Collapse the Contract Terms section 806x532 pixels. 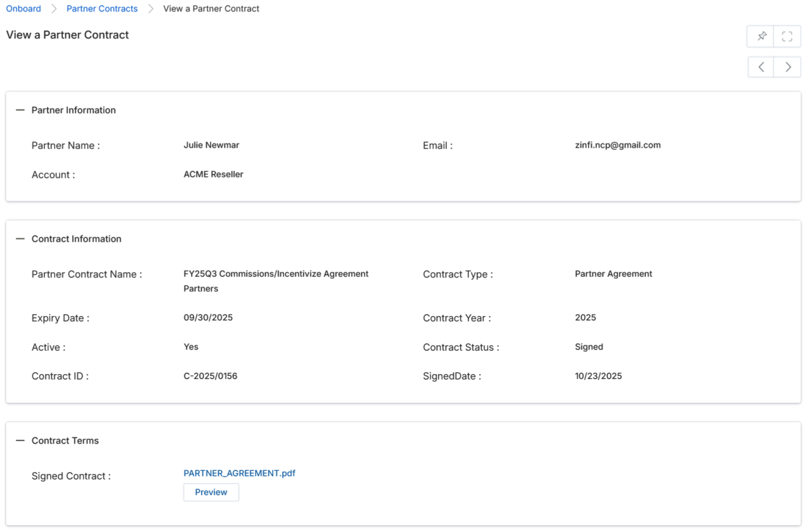[x=20, y=440]
